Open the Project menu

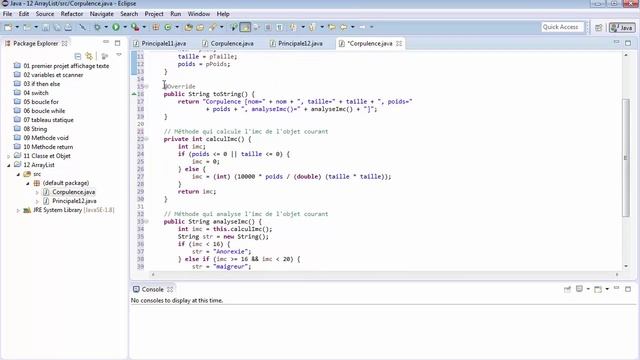pyautogui.click(x=154, y=14)
